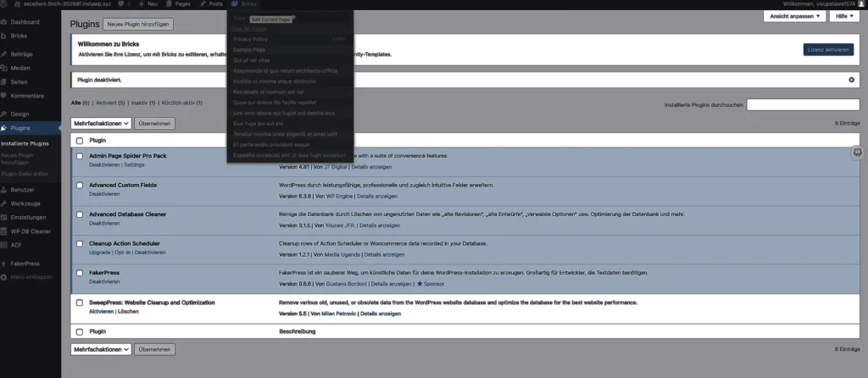Image resolution: width=868 pixels, height=378 pixels.
Task: Select 'Et perferendis provident eaque' entry
Action: point(271,144)
